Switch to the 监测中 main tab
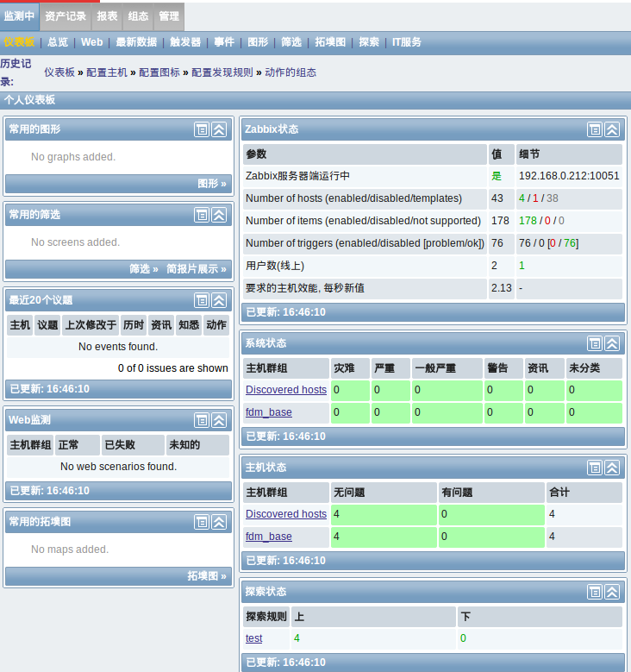This screenshot has height=672, width=631. pos(19,16)
